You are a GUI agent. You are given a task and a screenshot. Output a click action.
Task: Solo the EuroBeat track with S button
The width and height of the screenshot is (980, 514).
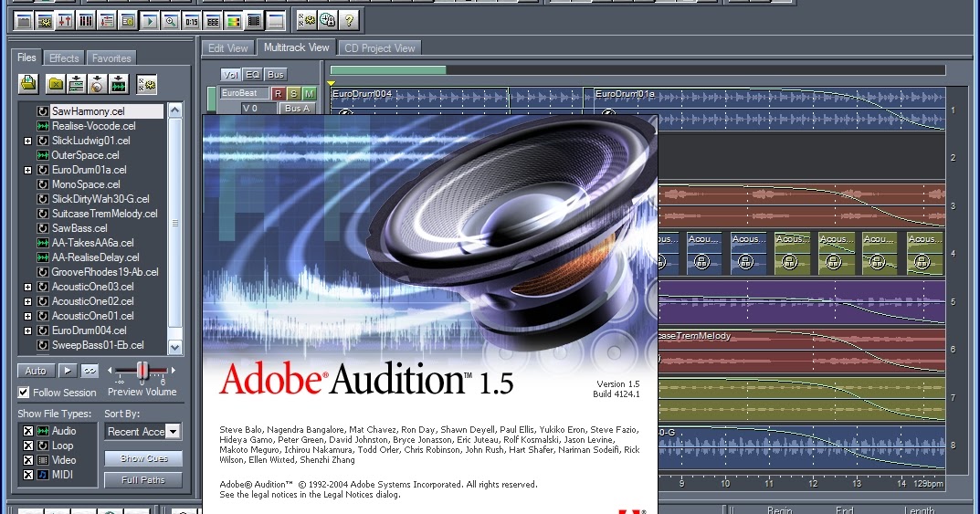(x=294, y=94)
